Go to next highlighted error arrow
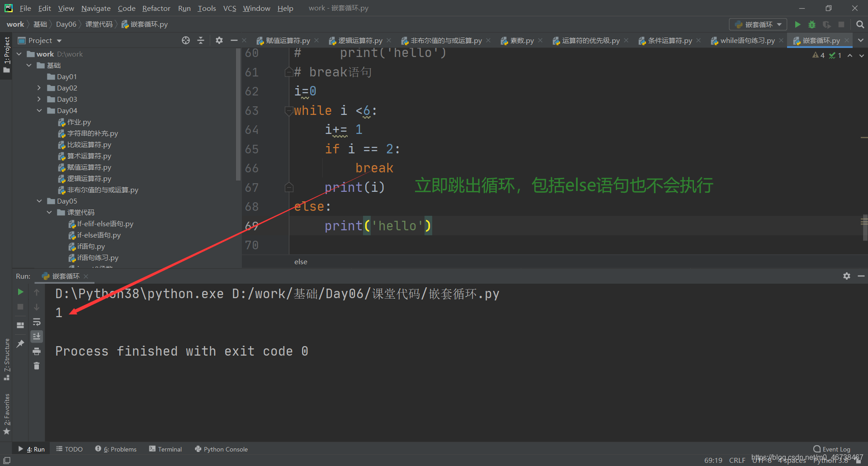Image resolution: width=868 pixels, height=466 pixels. tap(861, 55)
